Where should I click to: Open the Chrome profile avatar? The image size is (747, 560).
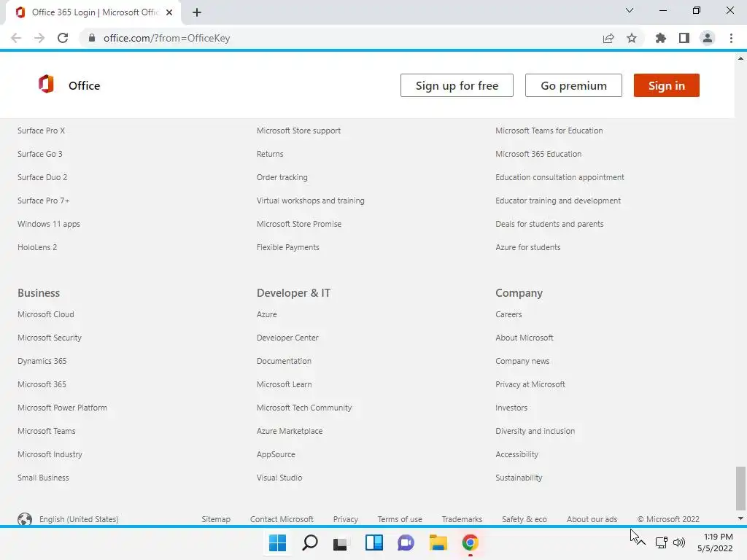pos(708,38)
